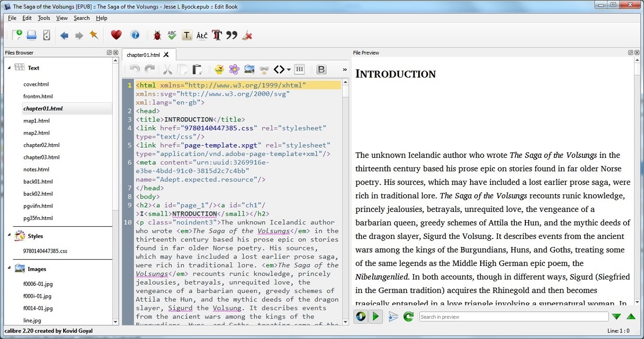Open the insert tag dropdown next to the code icon
Screen dimensions: 644x339
click(288, 69)
